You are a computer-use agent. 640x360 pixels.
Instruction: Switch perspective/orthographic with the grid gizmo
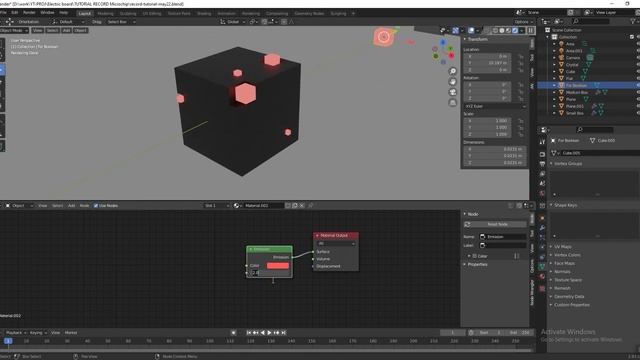click(x=453, y=103)
